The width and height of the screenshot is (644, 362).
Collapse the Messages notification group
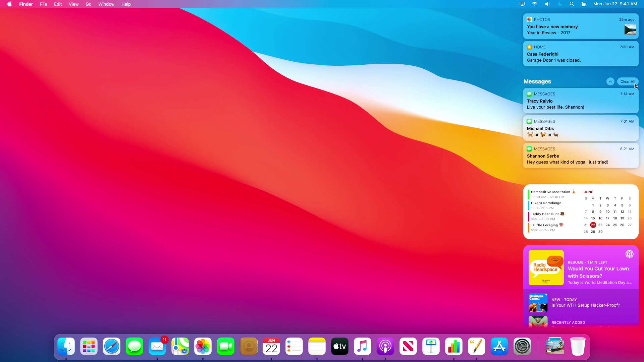coord(610,81)
